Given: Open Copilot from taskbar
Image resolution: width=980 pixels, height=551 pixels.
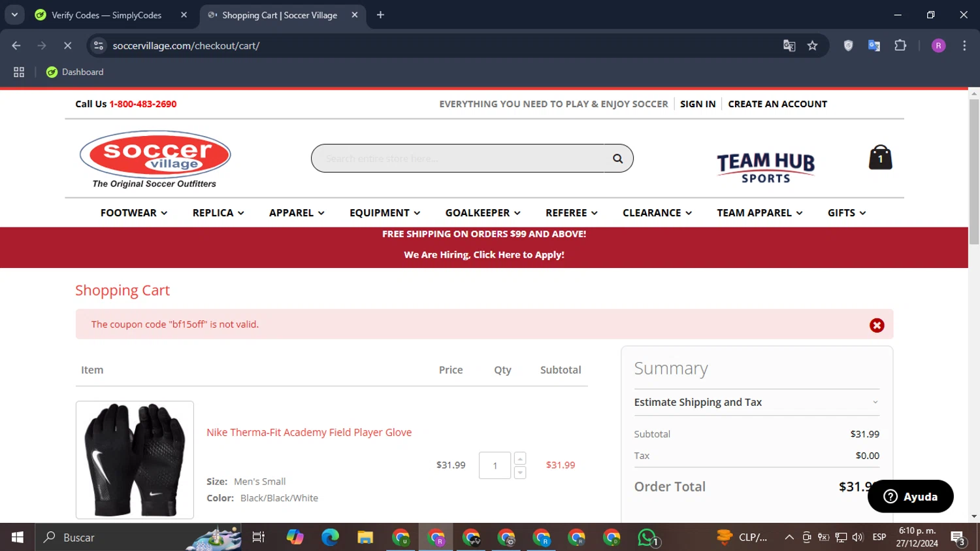Looking at the screenshot, I should [x=295, y=537].
